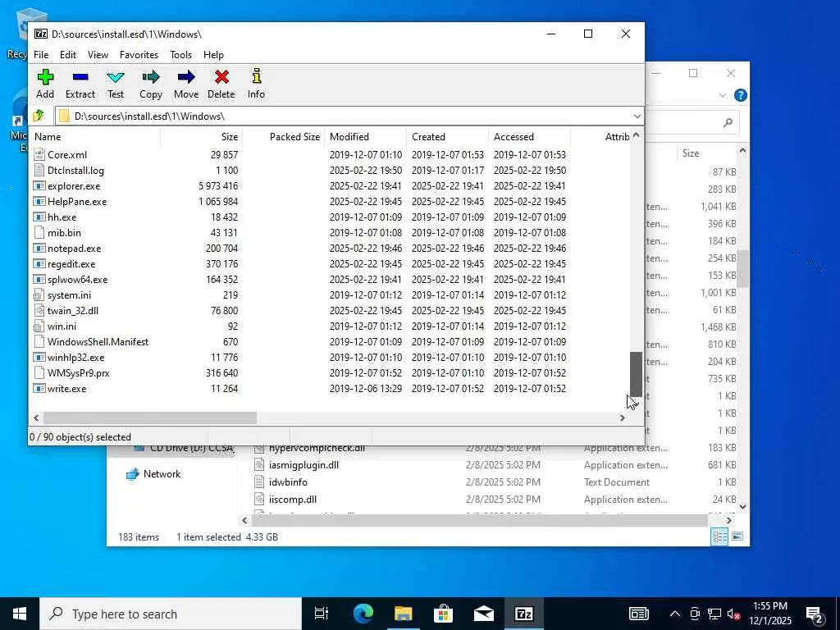The image size is (840, 630).
Task: Click the 7-Zip vertical scrollbar thumb
Action: 636,374
